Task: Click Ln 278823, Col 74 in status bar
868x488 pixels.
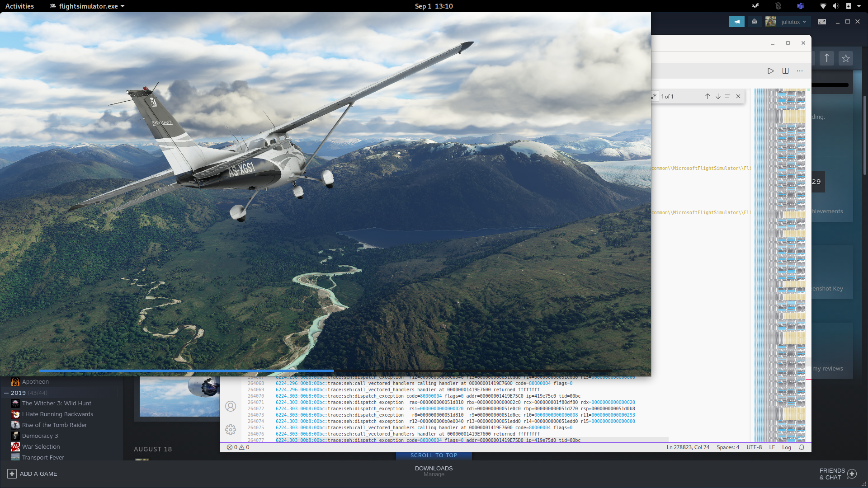Action: [x=688, y=447]
